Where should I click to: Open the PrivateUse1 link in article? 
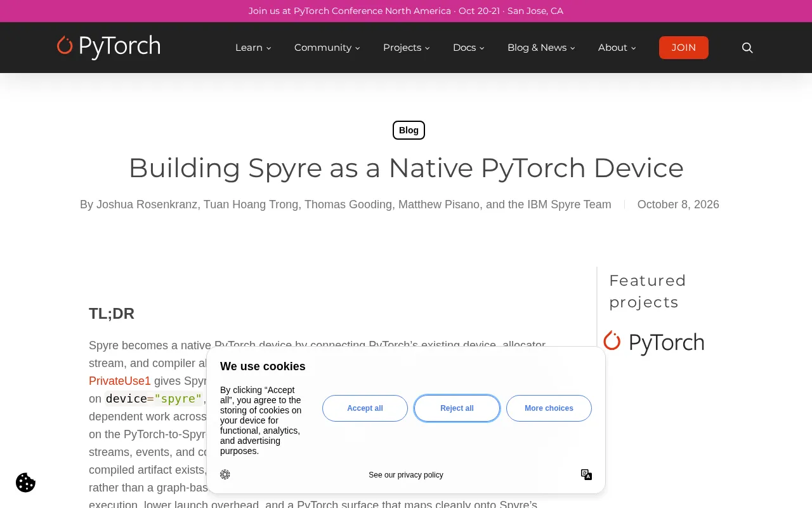click(120, 381)
